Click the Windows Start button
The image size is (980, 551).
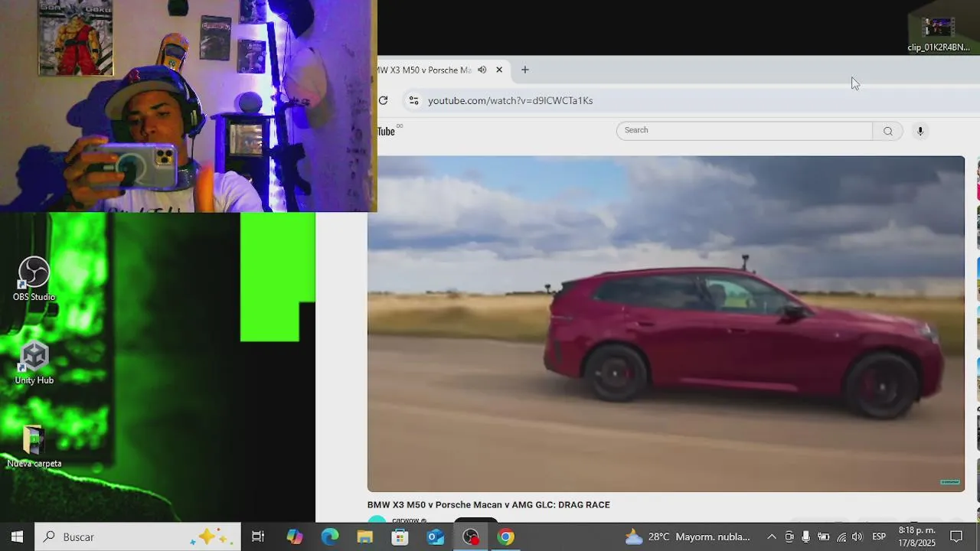coord(17,537)
